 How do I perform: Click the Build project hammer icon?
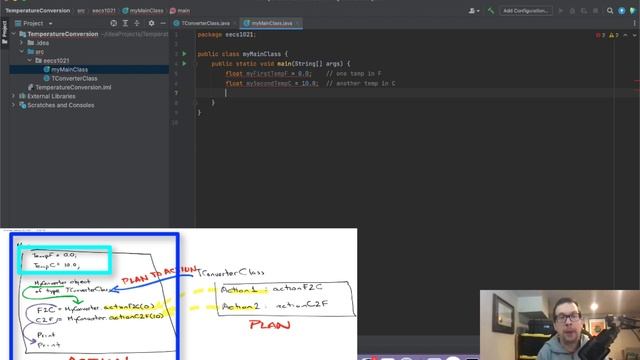point(490,11)
